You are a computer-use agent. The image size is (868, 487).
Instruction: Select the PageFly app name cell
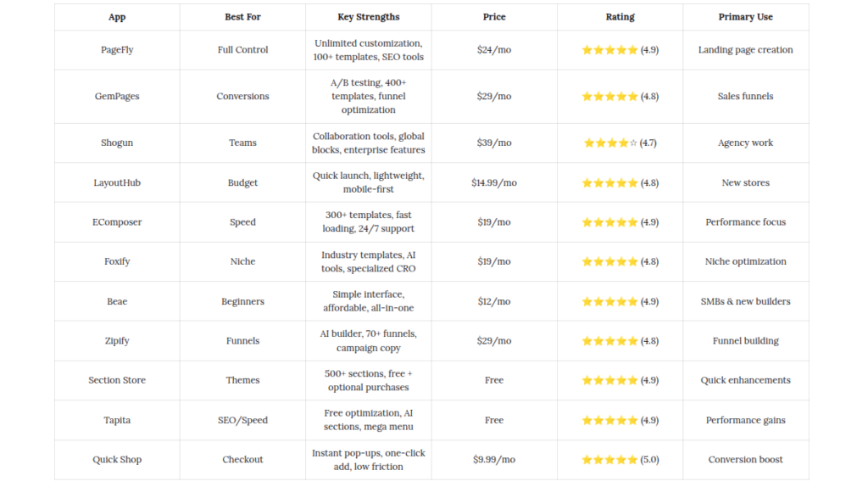pyautogui.click(x=117, y=50)
